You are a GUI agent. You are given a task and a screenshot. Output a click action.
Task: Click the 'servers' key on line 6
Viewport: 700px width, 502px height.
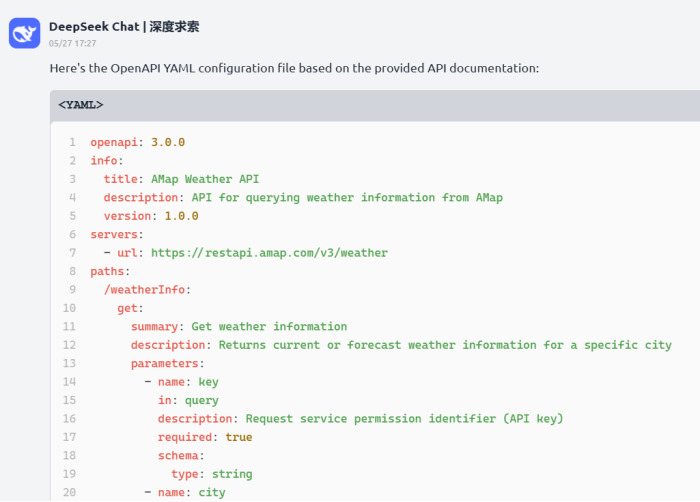[114, 234]
